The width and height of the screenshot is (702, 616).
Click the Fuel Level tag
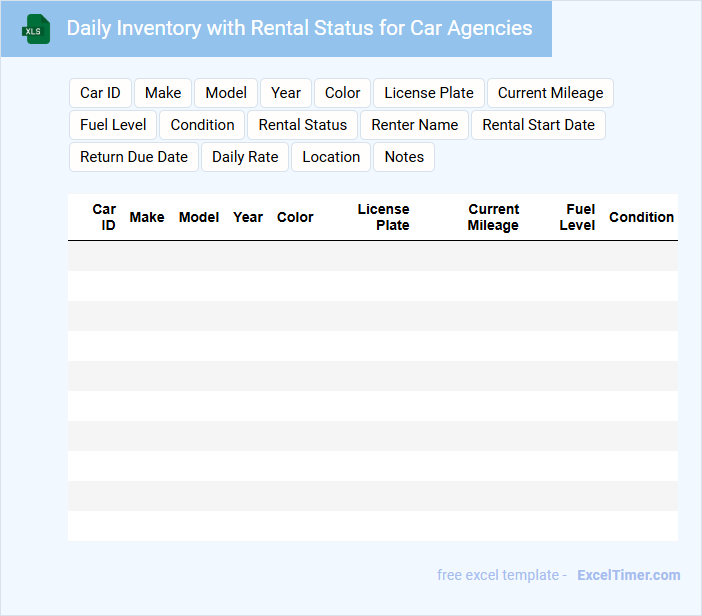tap(113, 125)
